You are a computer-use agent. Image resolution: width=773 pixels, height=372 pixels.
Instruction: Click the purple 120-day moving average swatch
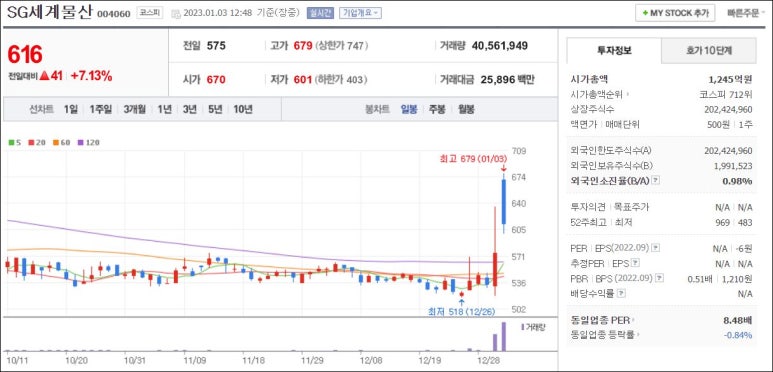click(x=81, y=142)
